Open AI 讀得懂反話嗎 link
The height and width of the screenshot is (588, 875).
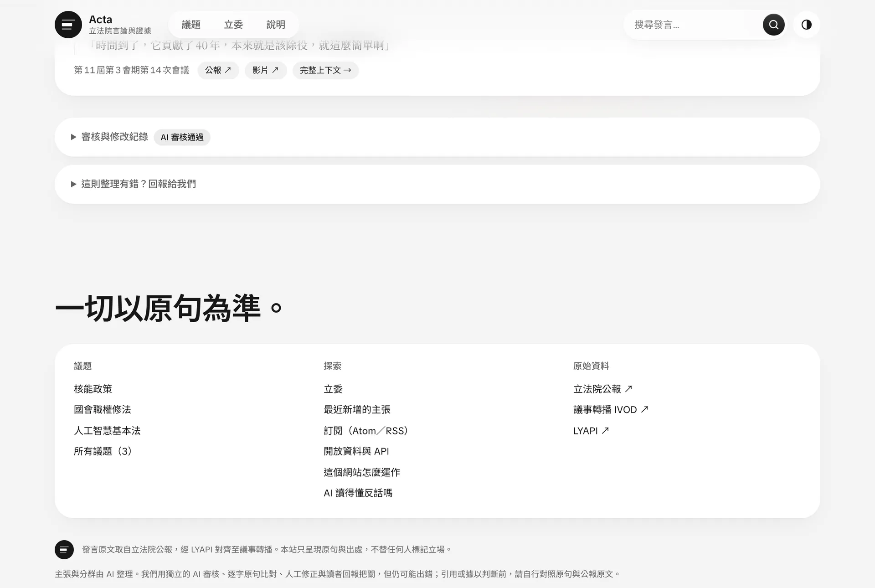[x=358, y=493]
